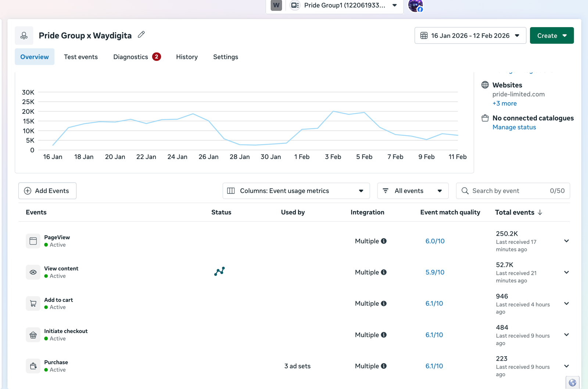Open the Columns: Event usage metrics dropdown

(296, 191)
